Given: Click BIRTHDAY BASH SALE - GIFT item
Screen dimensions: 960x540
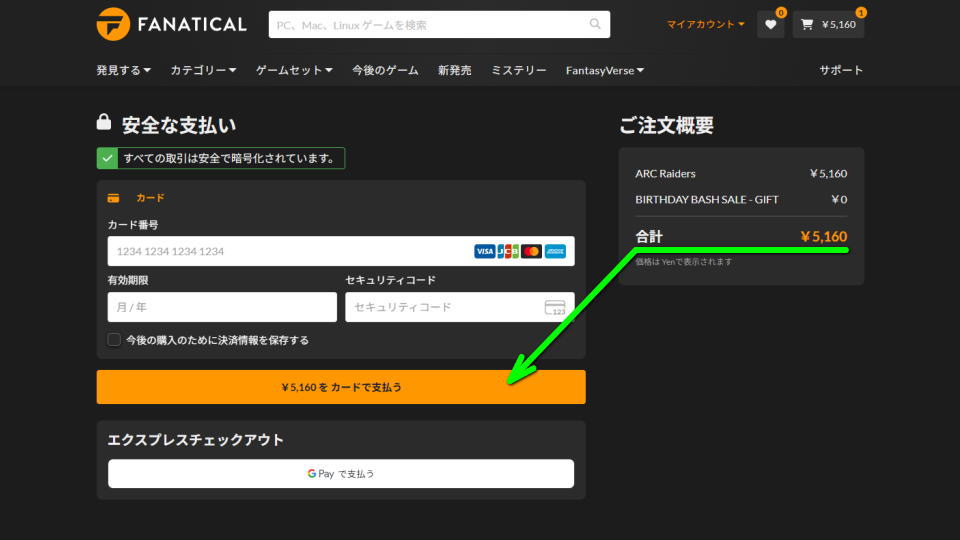Looking at the screenshot, I should (x=707, y=200).
